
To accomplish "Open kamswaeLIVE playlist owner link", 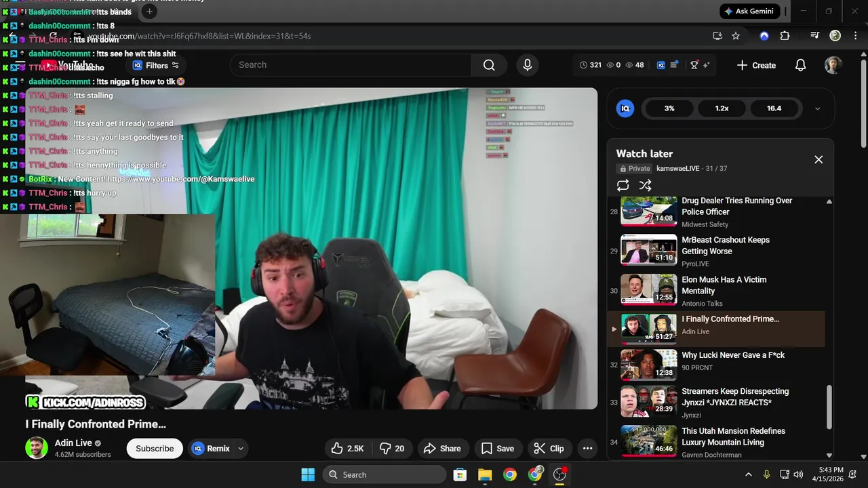I will [677, 169].
